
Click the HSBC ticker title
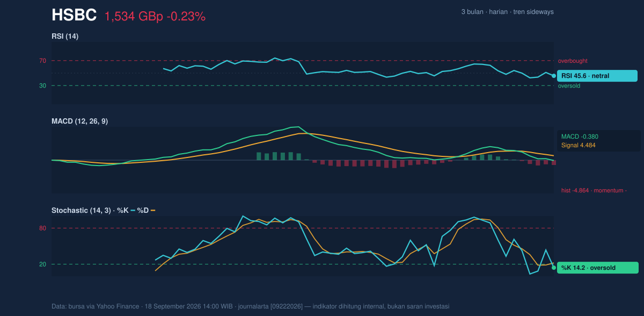(74, 16)
